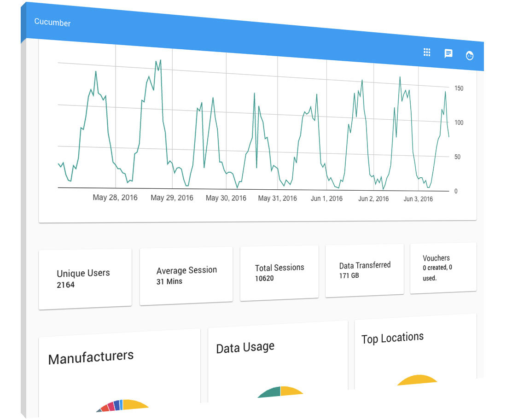Open the Data Transferred card

(364, 270)
